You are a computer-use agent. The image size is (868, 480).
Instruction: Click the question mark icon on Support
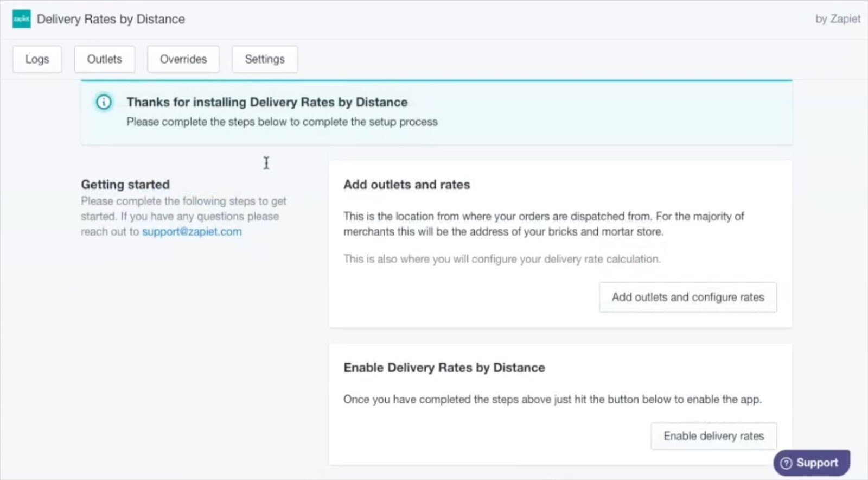click(786, 463)
